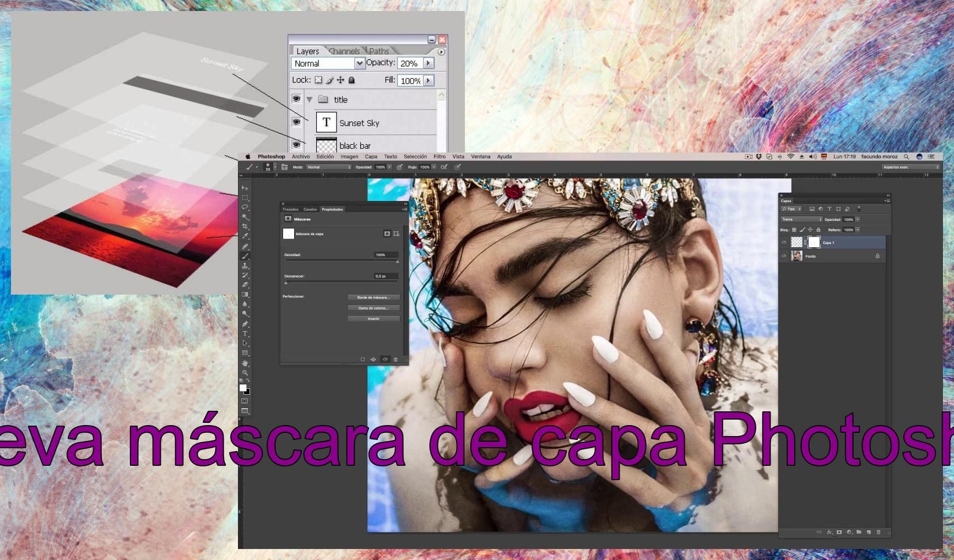Select the Crop tool
The image size is (954, 560).
tap(245, 226)
